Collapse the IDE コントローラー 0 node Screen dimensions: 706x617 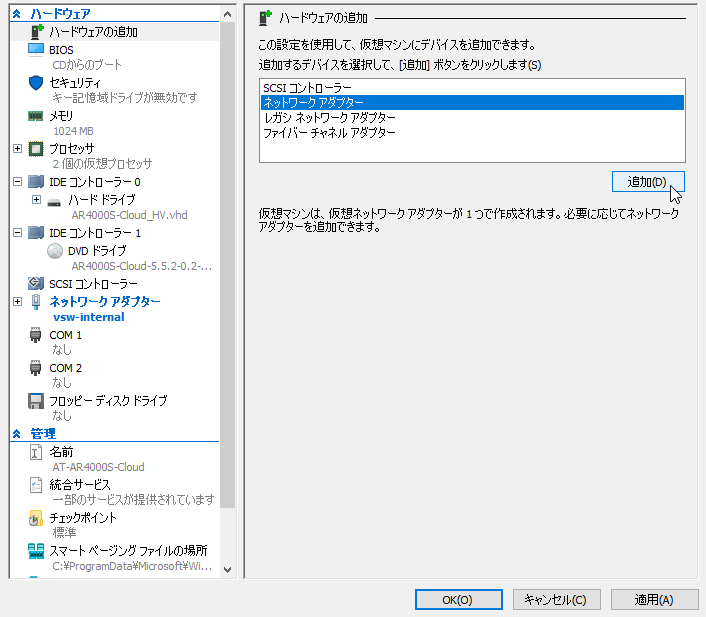(18, 181)
